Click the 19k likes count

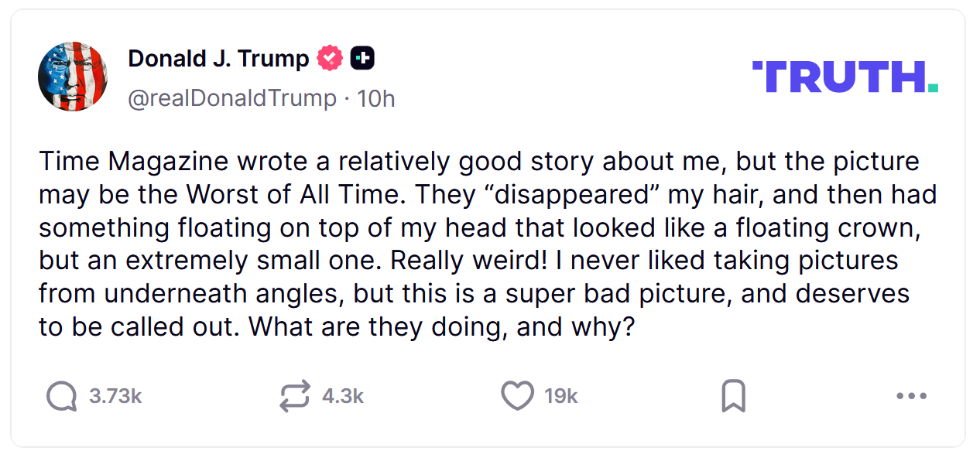tap(561, 397)
